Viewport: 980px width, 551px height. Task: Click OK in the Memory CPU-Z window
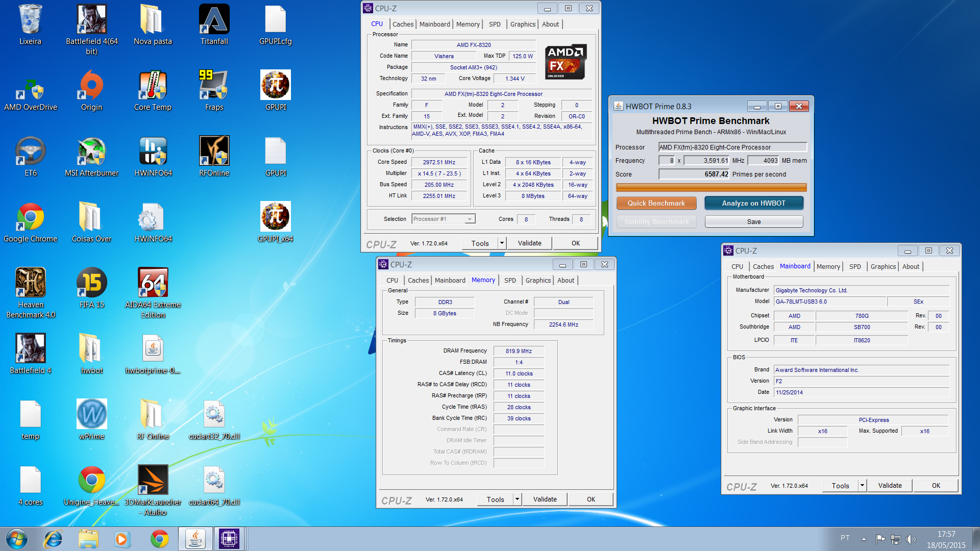coord(591,499)
